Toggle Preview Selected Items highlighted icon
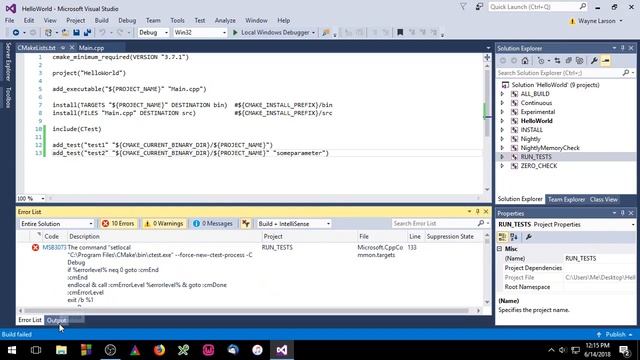The image size is (640, 360). pyautogui.click(x=606, y=60)
